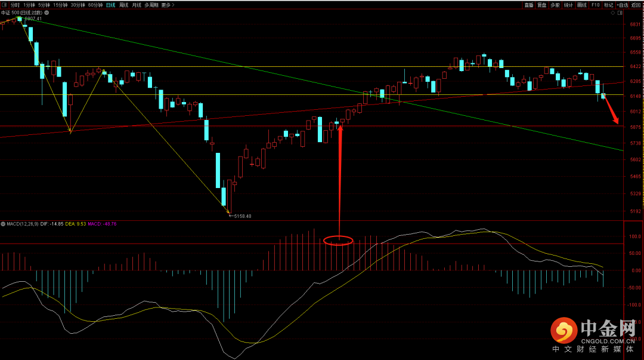This screenshot has height=360, width=644.
Task: Click the diamond icon above price axis
Action: pyautogui.click(x=613, y=13)
